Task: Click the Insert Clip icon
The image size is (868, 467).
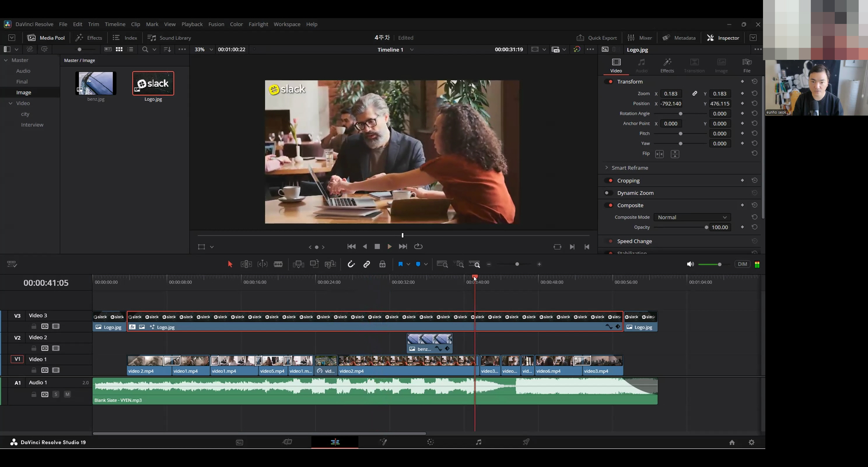Action: 299,264
